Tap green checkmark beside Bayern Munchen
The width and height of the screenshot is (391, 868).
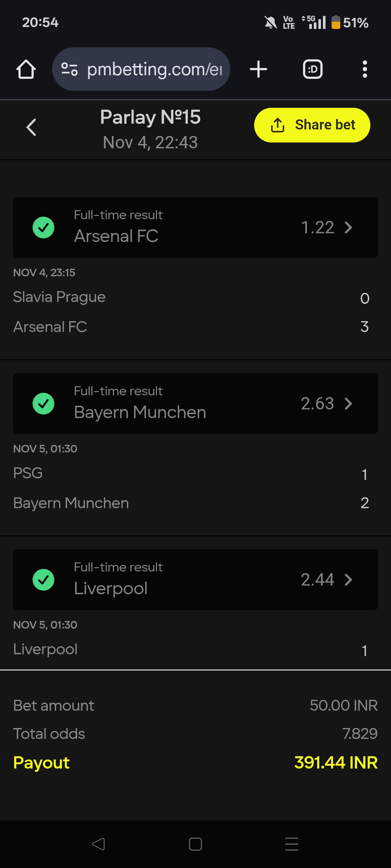[x=43, y=404]
